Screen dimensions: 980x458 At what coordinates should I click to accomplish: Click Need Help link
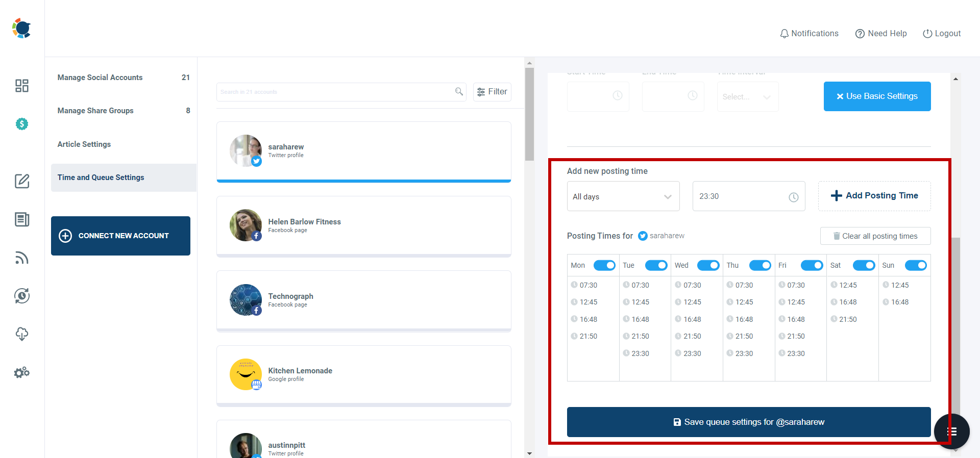click(881, 33)
